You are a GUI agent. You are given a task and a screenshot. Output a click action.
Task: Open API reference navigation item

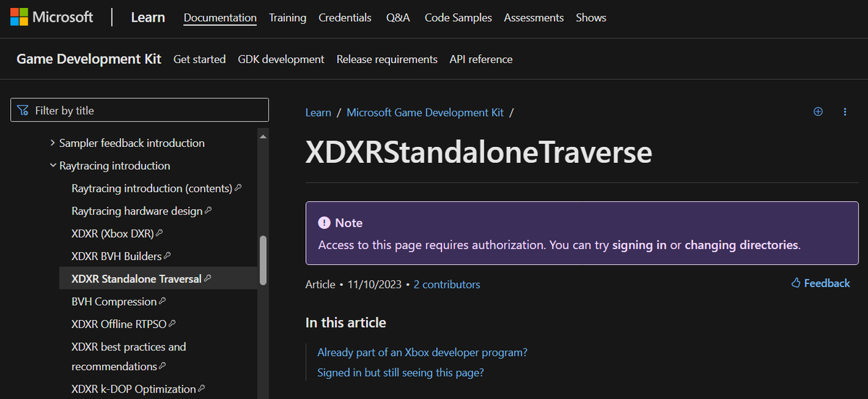pos(481,59)
